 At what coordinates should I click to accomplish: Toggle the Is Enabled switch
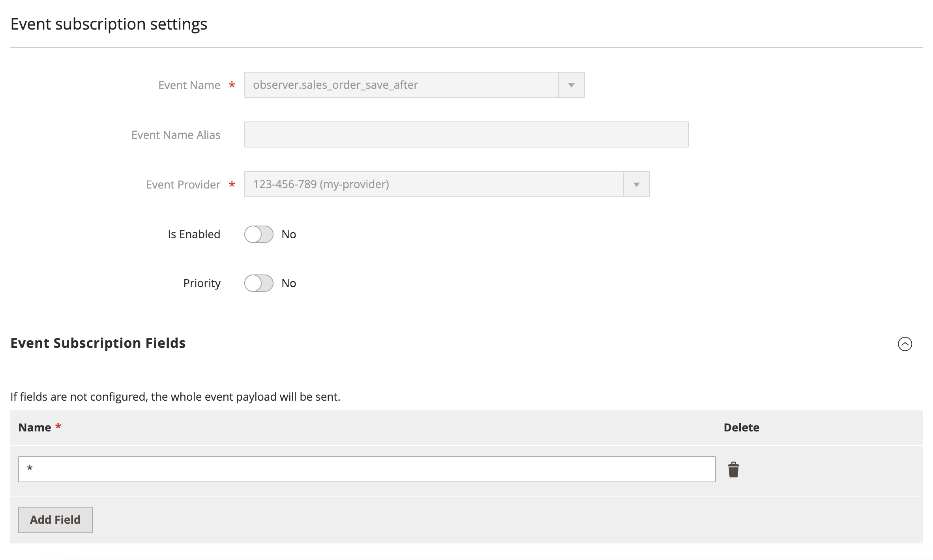[259, 234]
